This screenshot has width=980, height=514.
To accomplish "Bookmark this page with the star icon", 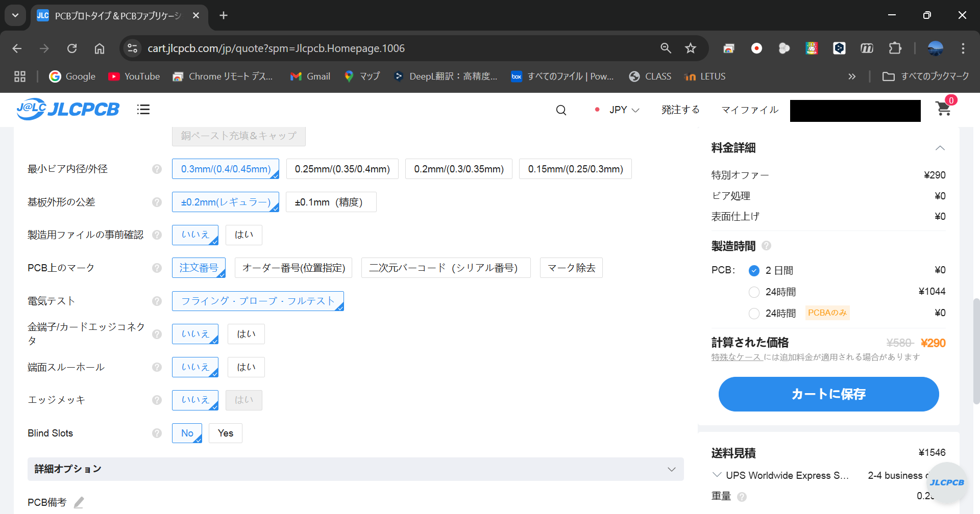I will 691,48.
